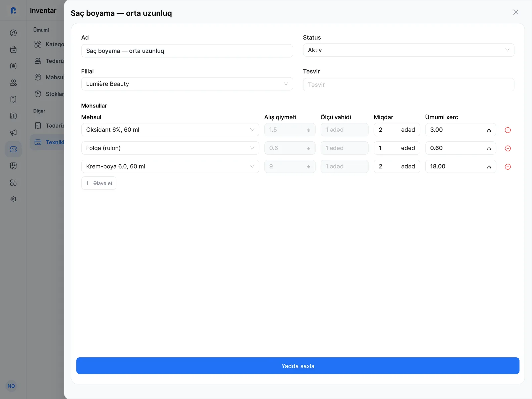Open the calendar icon in sidebar
The image size is (532, 399).
[x=13, y=50]
